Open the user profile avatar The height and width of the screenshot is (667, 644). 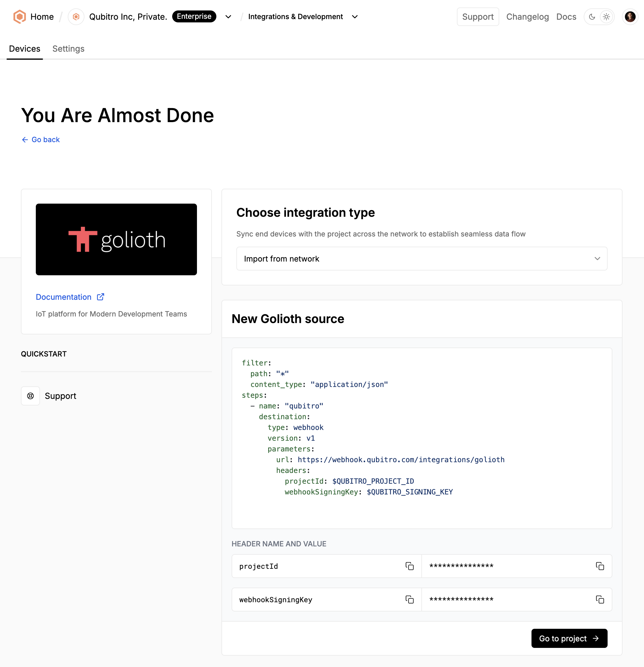[x=630, y=17]
